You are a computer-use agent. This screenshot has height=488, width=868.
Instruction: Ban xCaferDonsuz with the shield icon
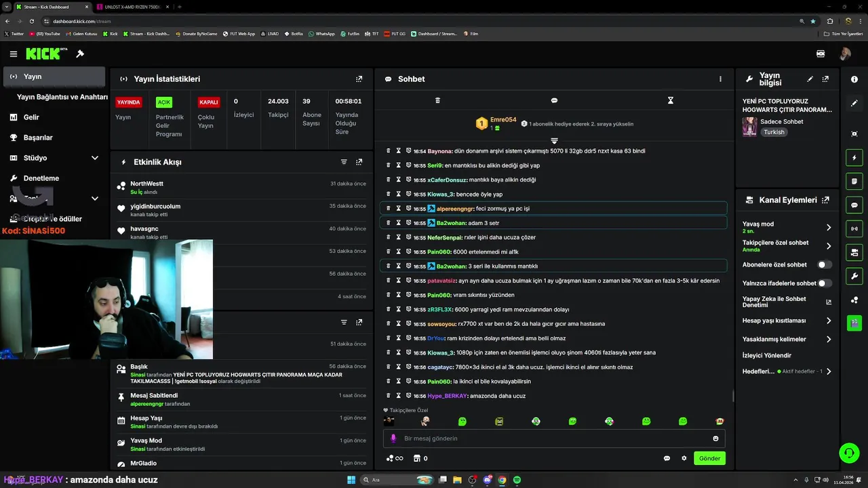[409, 180]
